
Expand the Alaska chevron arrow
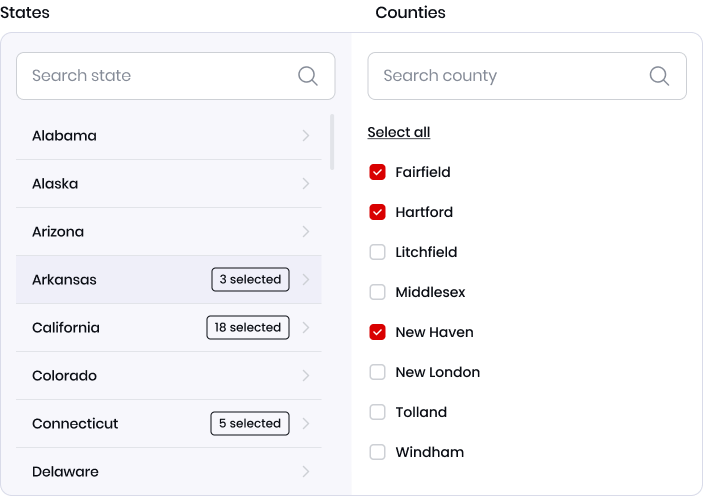tap(306, 183)
